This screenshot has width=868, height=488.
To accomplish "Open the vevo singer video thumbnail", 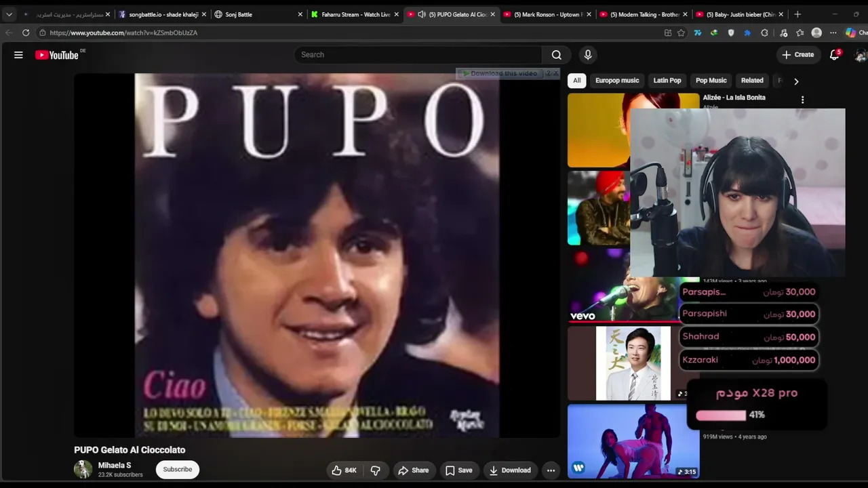I will coord(624,285).
